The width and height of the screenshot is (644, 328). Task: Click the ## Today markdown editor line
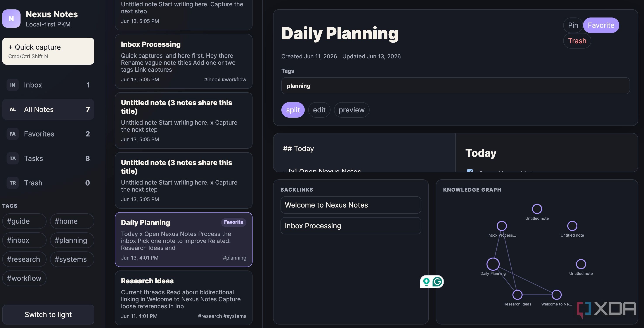click(298, 149)
